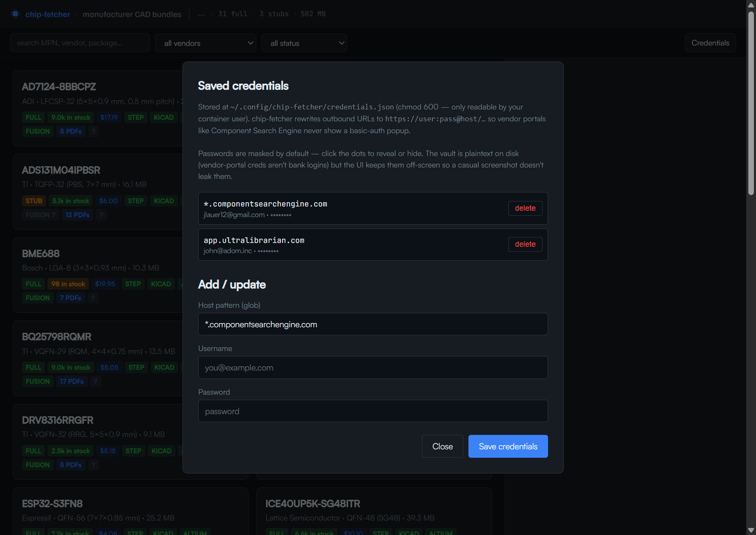Click 9.0k in stock on AD7124-8BBCPZ card
Screen dimensions: 756x535
coord(71,117)
